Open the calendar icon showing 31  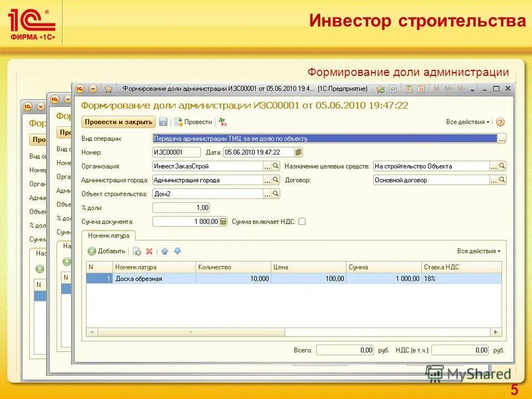pos(421,89)
